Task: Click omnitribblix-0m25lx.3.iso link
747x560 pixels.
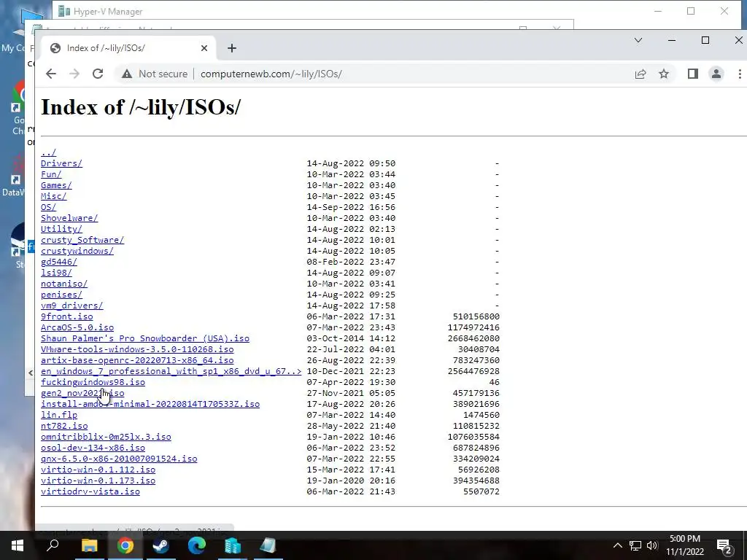Action: [x=106, y=437]
